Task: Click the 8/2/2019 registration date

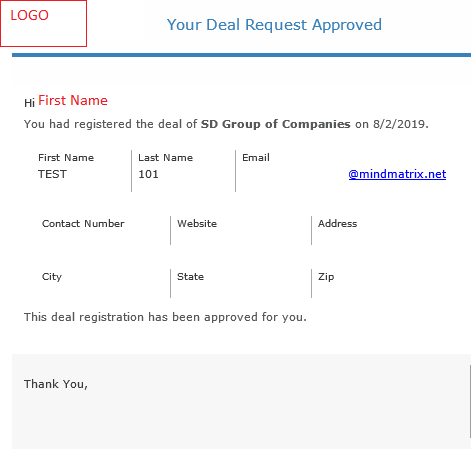Action: pos(399,124)
